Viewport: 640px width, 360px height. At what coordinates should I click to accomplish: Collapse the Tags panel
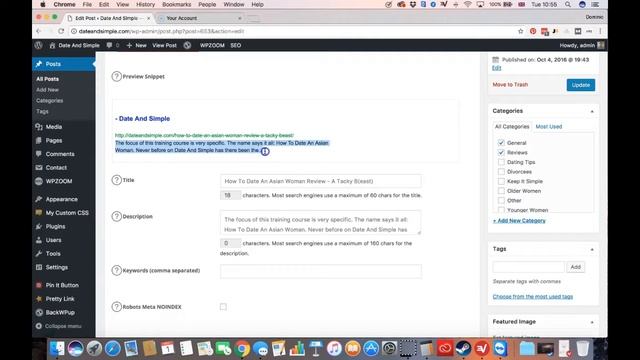(592, 249)
